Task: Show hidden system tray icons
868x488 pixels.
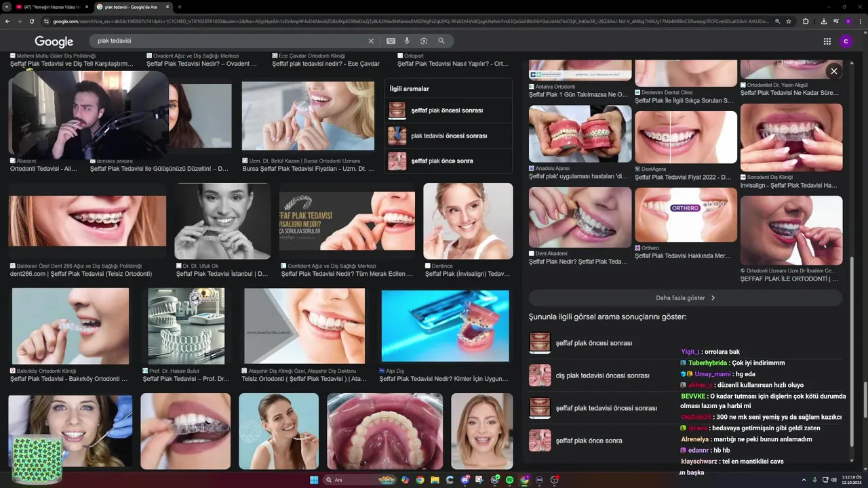Action: pos(804,480)
